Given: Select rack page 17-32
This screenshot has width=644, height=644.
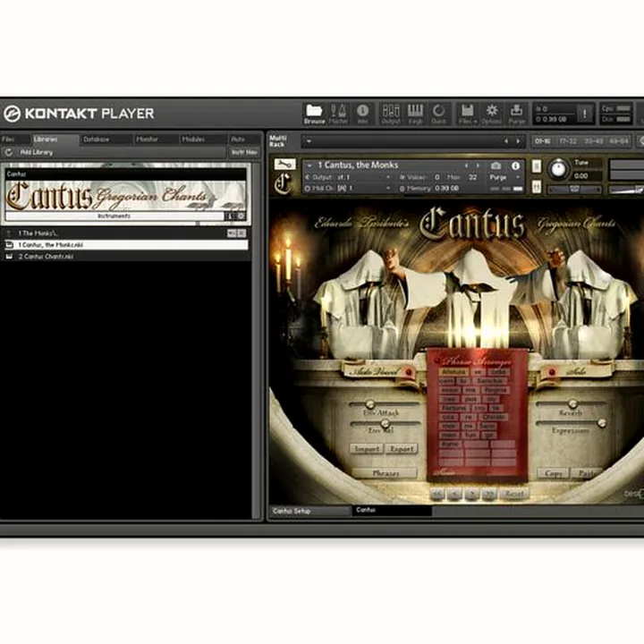Looking at the screenshot, I should tap(568, 141).
